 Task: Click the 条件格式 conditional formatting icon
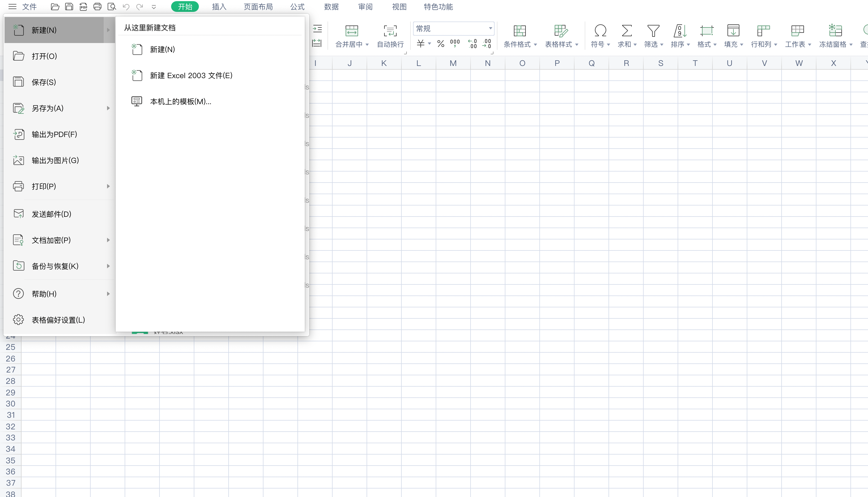(520, 31)
